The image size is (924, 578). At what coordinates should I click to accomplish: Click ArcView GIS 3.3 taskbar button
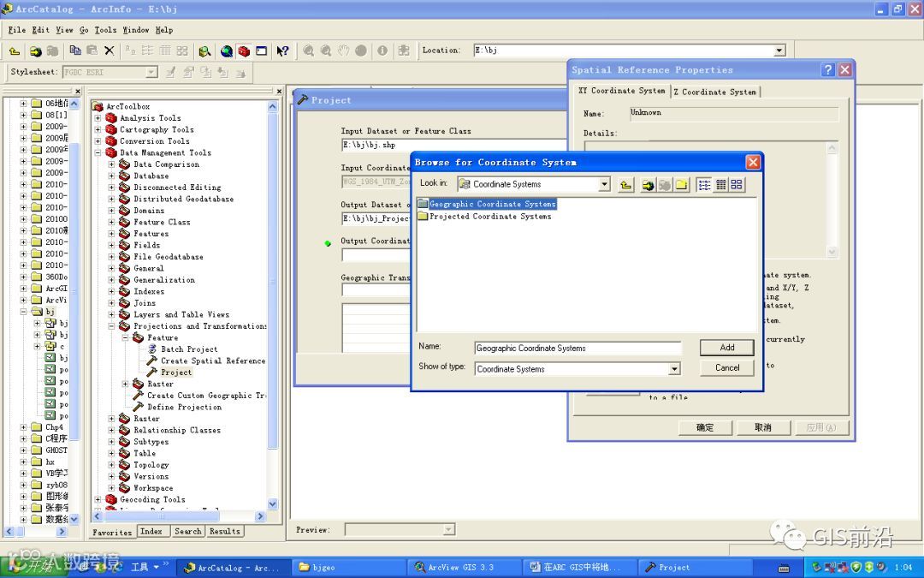(464, 568)
